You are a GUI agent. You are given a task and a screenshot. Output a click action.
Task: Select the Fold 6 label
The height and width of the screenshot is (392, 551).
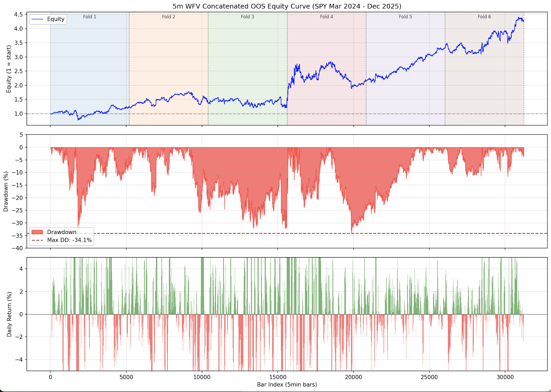pyautogui.click(x=484, y=17)
